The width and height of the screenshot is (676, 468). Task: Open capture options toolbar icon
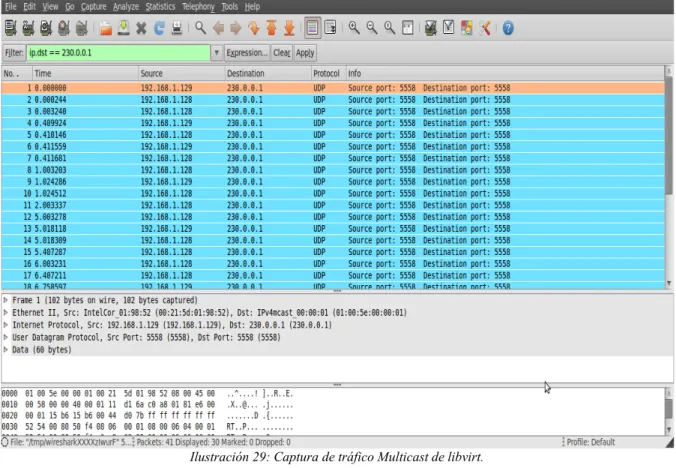click(28, 28)
